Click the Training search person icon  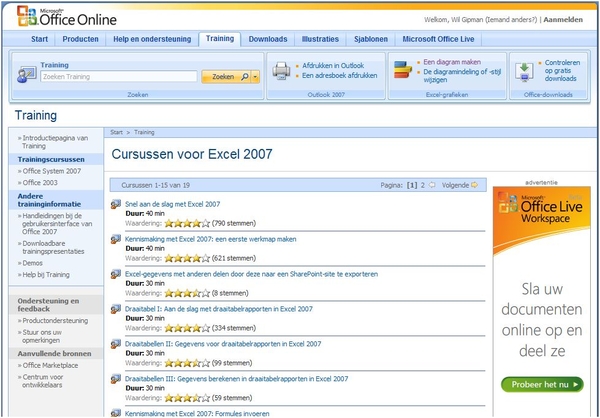(x=27, y=74)
